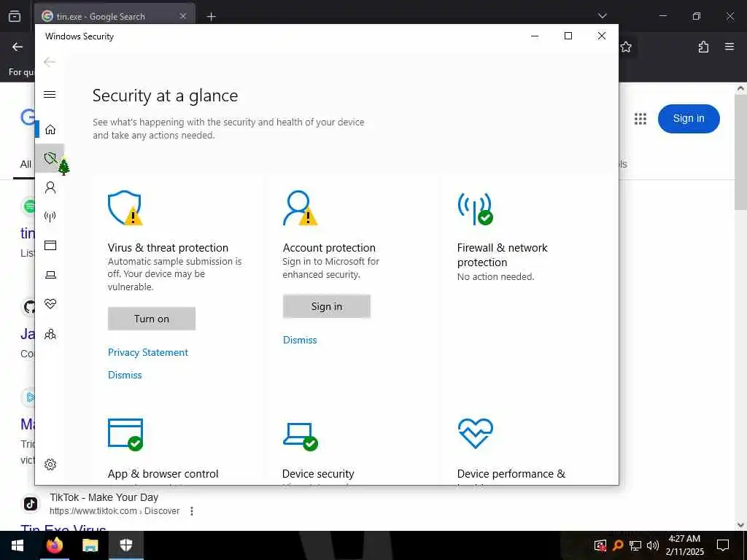Open the network icon in system tray
747x560 pixels.
coord(635,545)
